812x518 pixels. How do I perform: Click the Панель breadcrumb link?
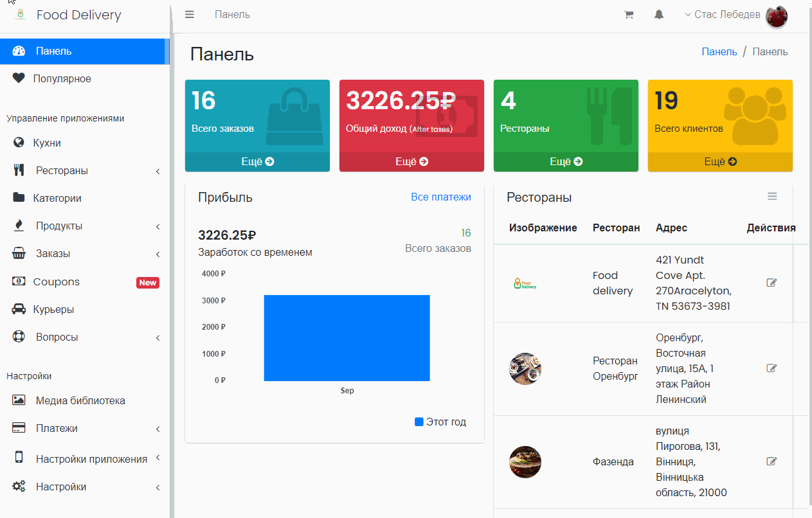click(719, 52)
